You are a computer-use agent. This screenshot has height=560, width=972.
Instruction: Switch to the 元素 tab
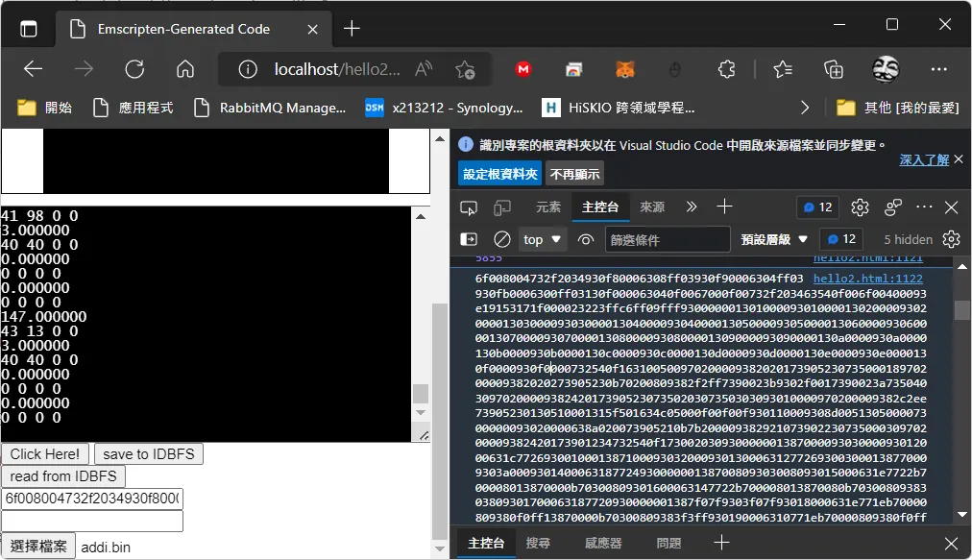coord(548,207)
